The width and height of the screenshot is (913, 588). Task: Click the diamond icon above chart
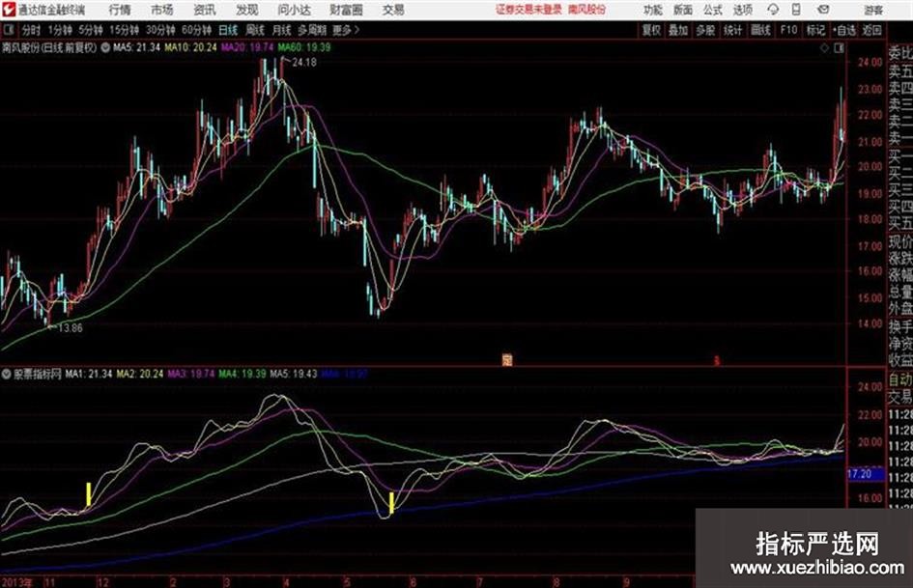[824, 48]
